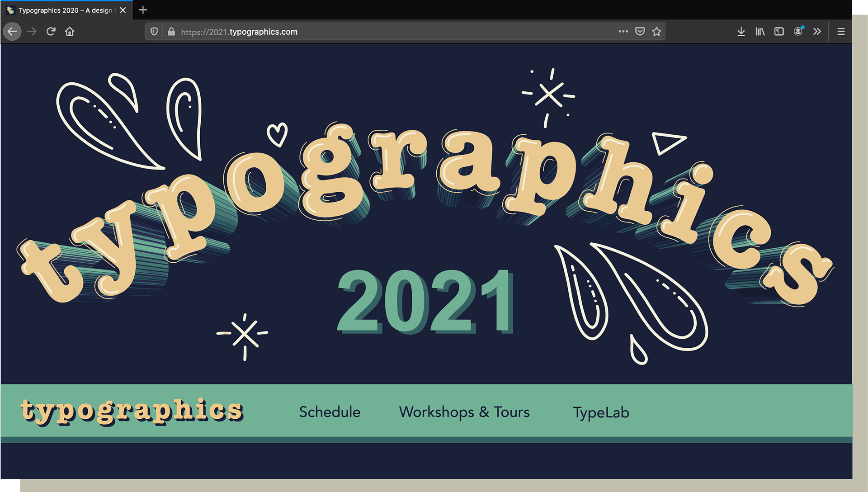Open the hamburger application menu
The image size is (868, 492).
click(841, 32)
